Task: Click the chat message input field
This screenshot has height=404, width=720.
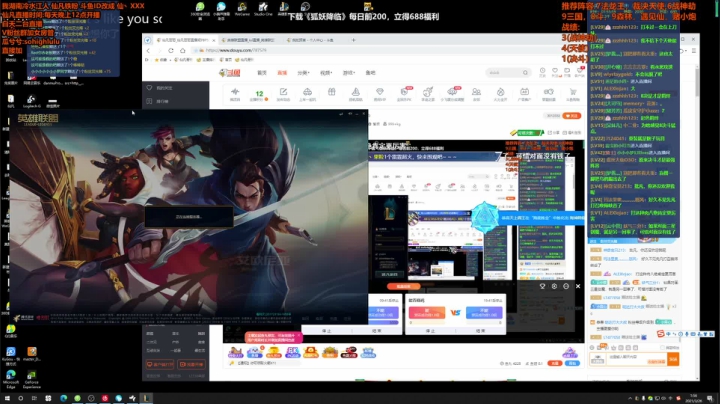Action: pyautogui.click(x=636, y=359)
